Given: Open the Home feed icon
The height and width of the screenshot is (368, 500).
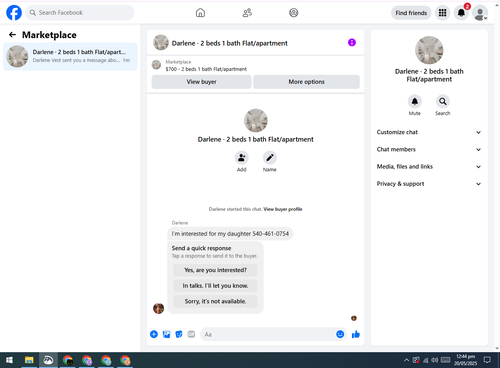Looking at the screenshot, I should pyautogui.click(x=200, y=13).
